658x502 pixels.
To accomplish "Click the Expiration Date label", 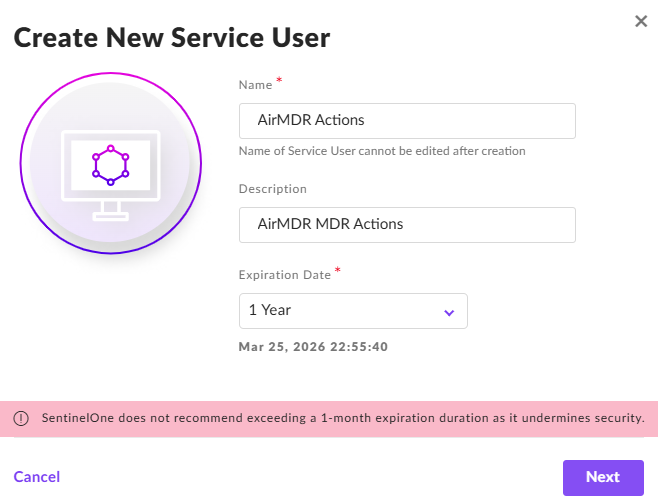I will 285,275.
